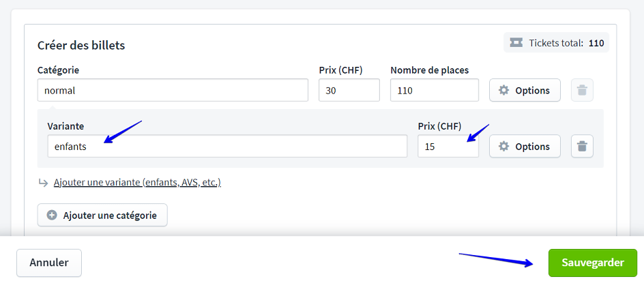
Task: Focus the variant price field showing 15
Action: point(448,146)
